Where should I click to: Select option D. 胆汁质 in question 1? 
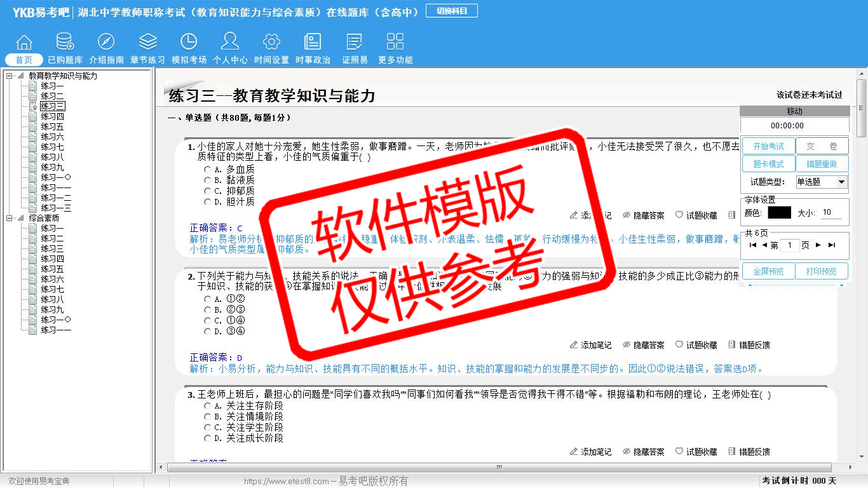point(207,202)
